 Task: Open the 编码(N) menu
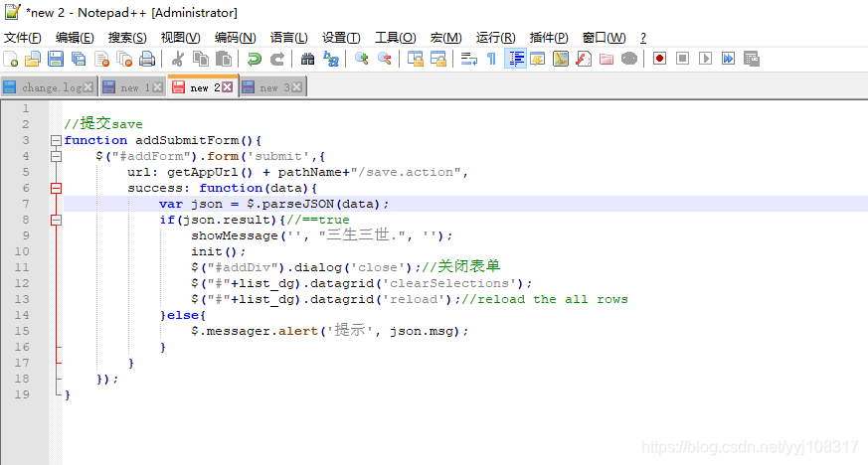[x=236, y=38]
